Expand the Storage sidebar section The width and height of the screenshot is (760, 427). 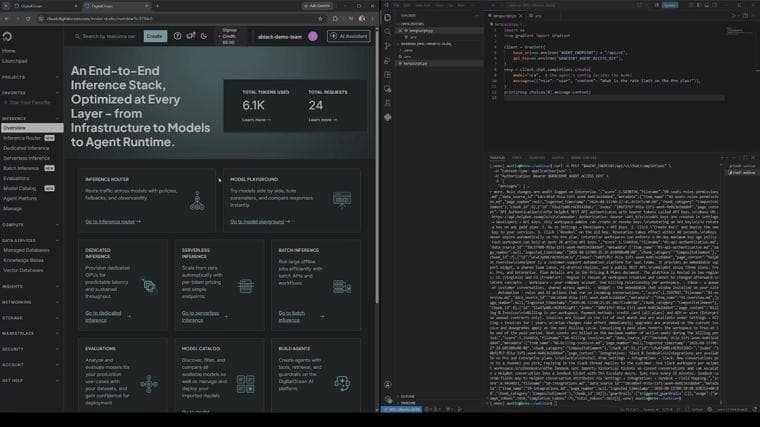click(31, 318)
